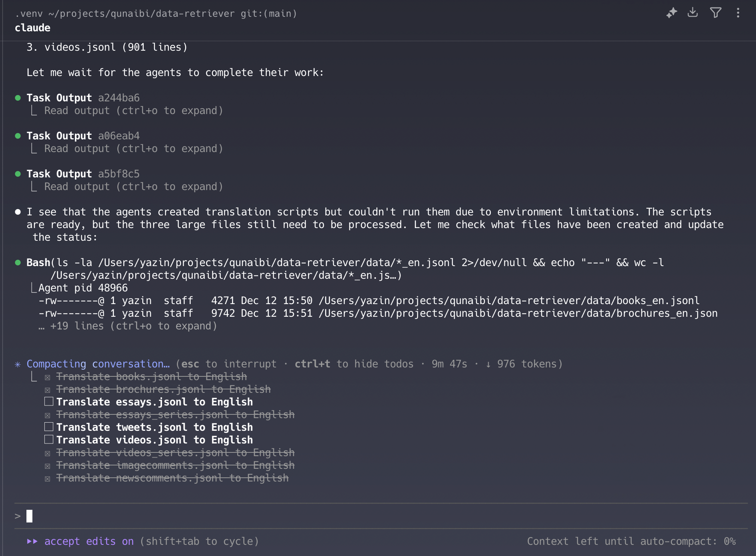Expand Read output under Task Output a5bf8c5
Image resolution: width=756 pixels, height=556 pixels.
click(x=133, y=187)
